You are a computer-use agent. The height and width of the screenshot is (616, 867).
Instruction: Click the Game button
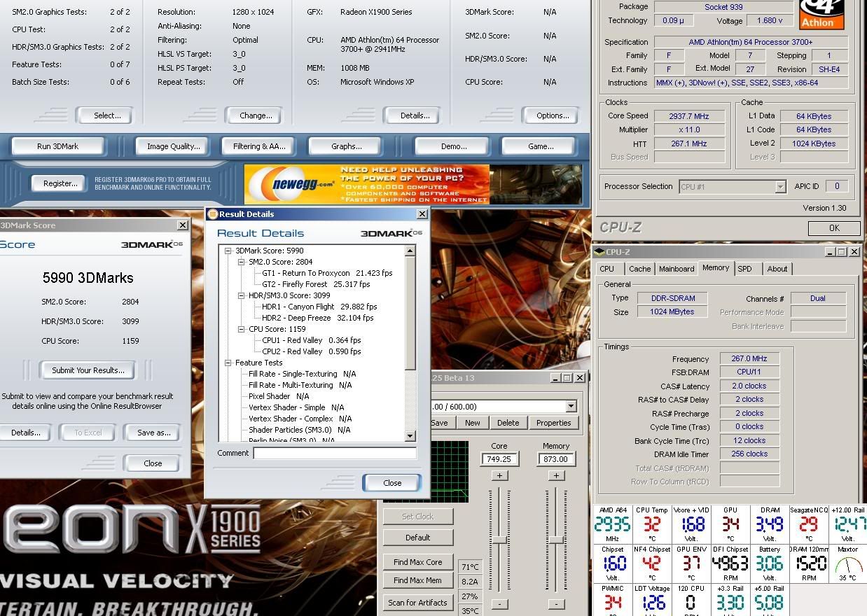click(541, 146)
